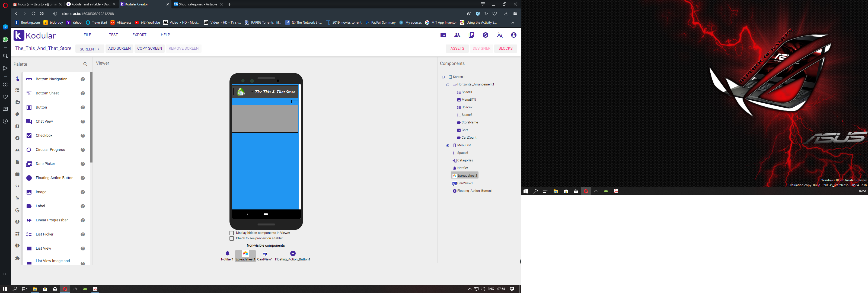This screenshot has width=868, height=293.
Task: Open action center notification icon
Action: [x=512, y=289]
